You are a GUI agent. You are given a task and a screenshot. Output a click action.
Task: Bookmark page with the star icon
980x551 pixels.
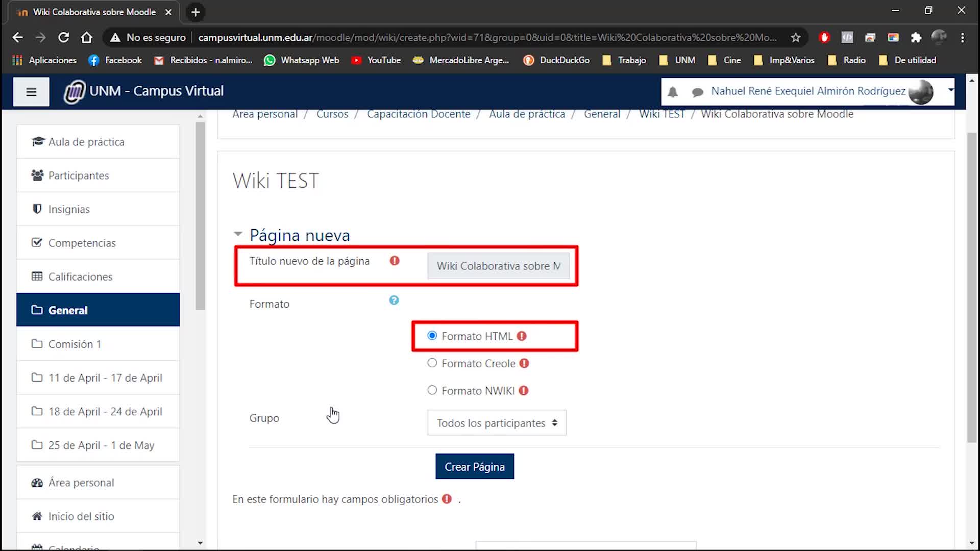[x=795, y=37]
